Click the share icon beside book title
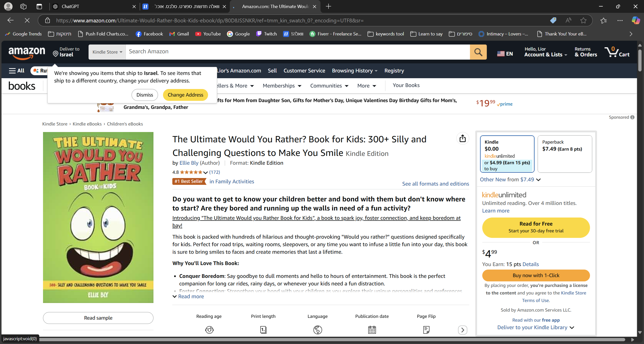Screen dimensions: 644x344 [x=462, y=139]
